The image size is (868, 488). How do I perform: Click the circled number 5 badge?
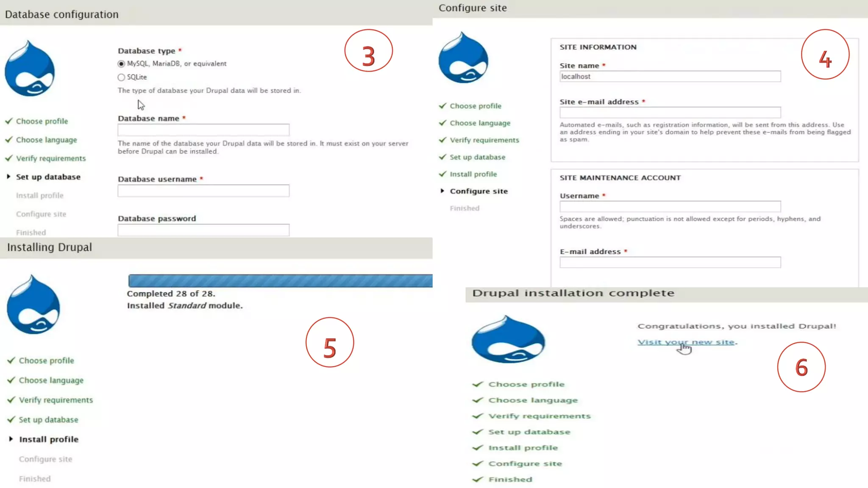330,342
